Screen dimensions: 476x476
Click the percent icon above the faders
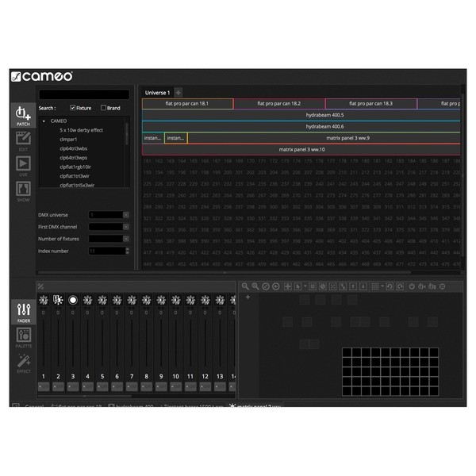click(x=40, y=286)
